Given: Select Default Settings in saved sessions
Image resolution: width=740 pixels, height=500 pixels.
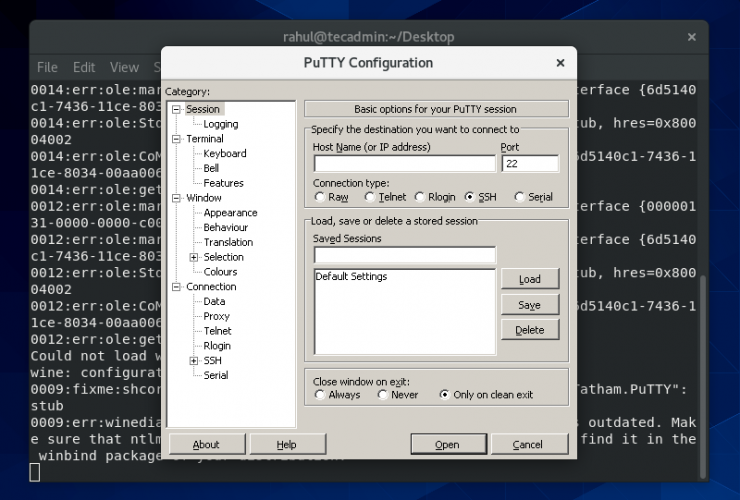Looking at the screenshot, I should [x=351, y=277].
